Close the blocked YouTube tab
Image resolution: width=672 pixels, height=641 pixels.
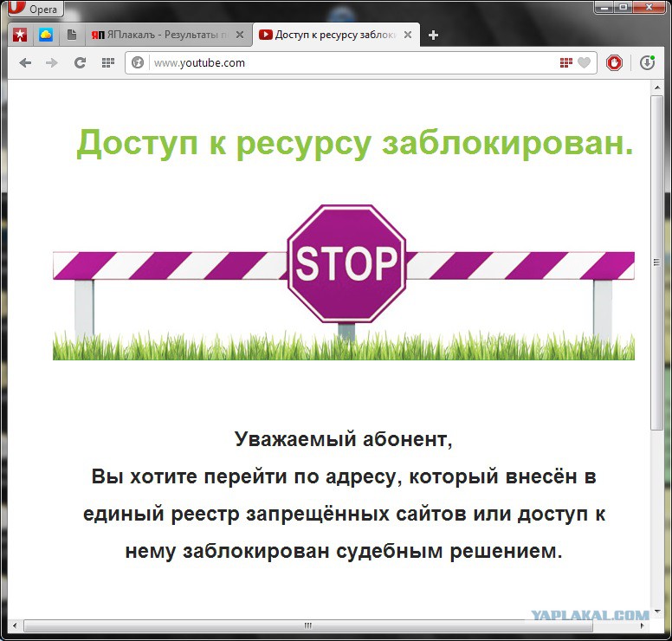click(x=408, y=35)
